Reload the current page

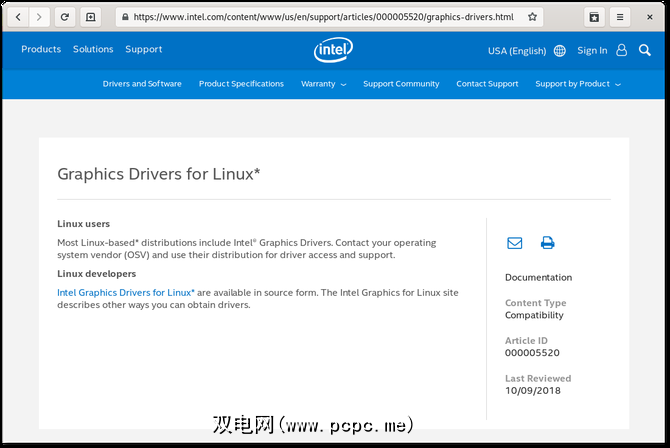coord(65,17)
